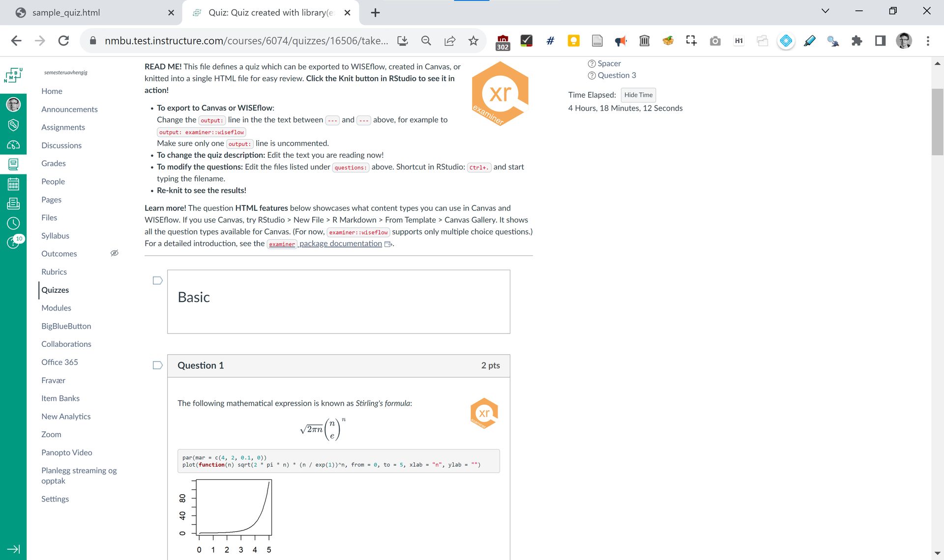Open the camera screenshot extension
The image size is (944, 560).
(715, 41)
